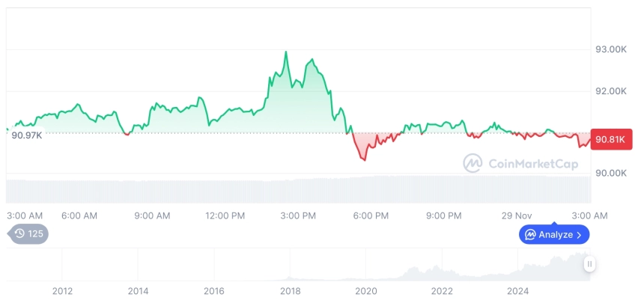Click the CoinMarketCap watermark text
644x300 pixels.
[x=532, y=164]
